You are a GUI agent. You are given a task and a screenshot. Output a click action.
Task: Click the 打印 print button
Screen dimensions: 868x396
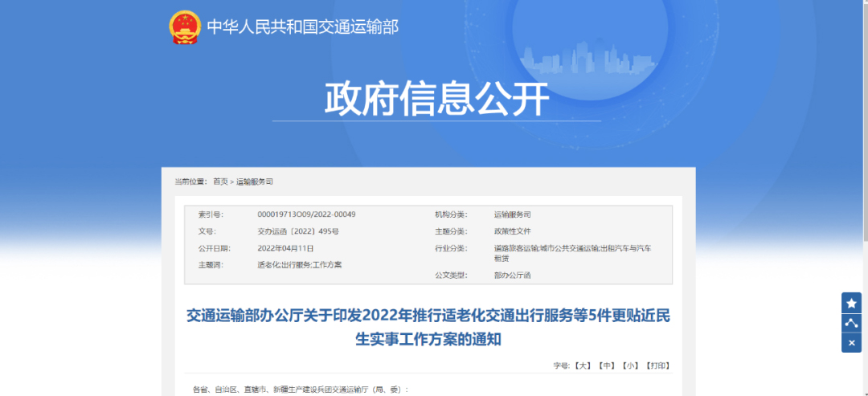point(657,365)
